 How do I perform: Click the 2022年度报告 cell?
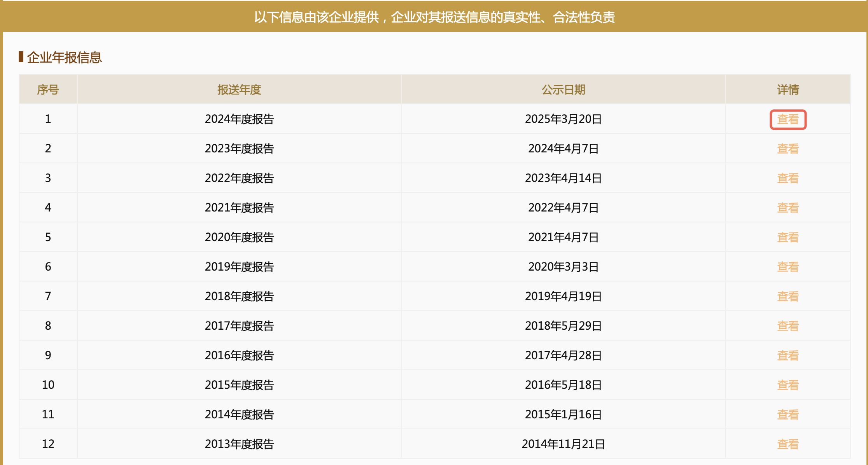pyautogui.click(x=239, y=178)
